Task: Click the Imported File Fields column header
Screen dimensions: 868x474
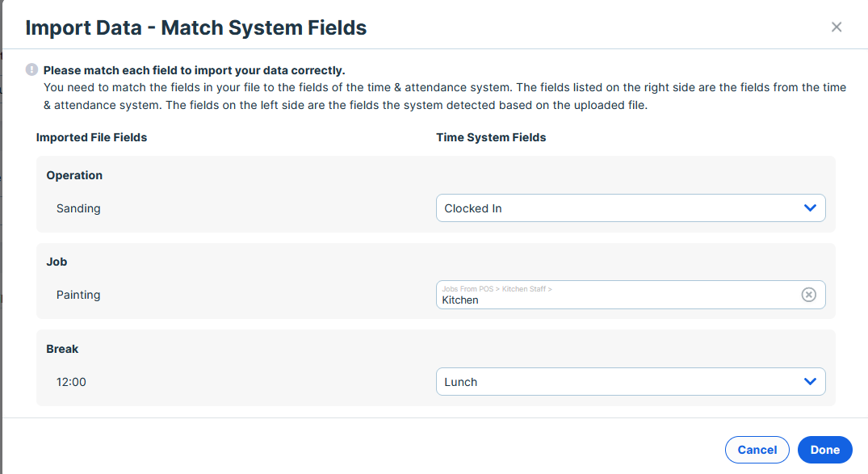Action: point(91,137)
